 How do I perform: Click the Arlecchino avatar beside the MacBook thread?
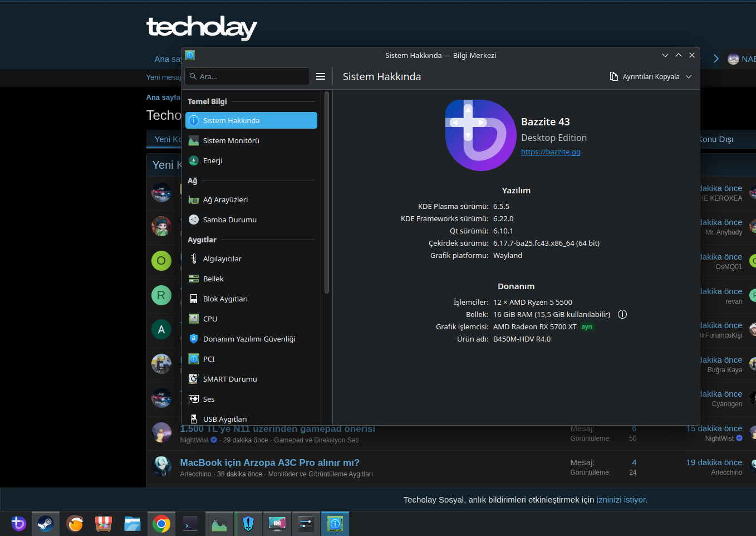point(161,466)
